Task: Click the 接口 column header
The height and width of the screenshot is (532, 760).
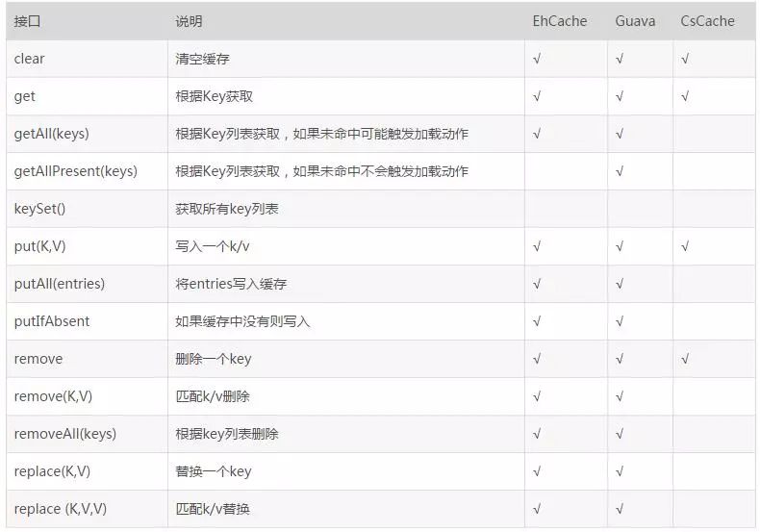Action: pos(27,21)
